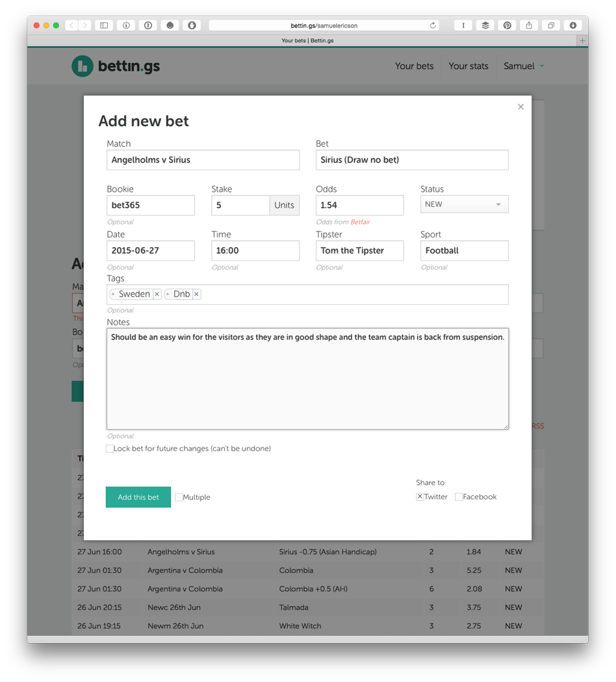This screenshot has width=616, height=682.
Task: Click the Match input field
Action: coord(203,160)
